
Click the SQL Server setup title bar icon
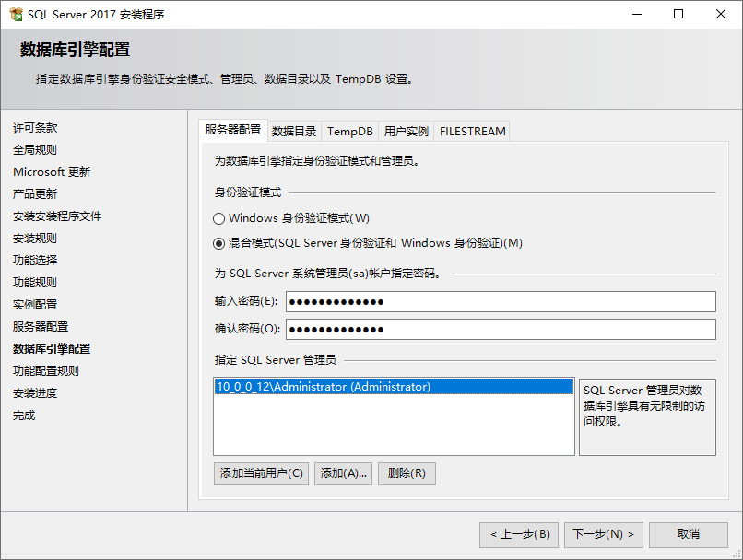(15, 15)
